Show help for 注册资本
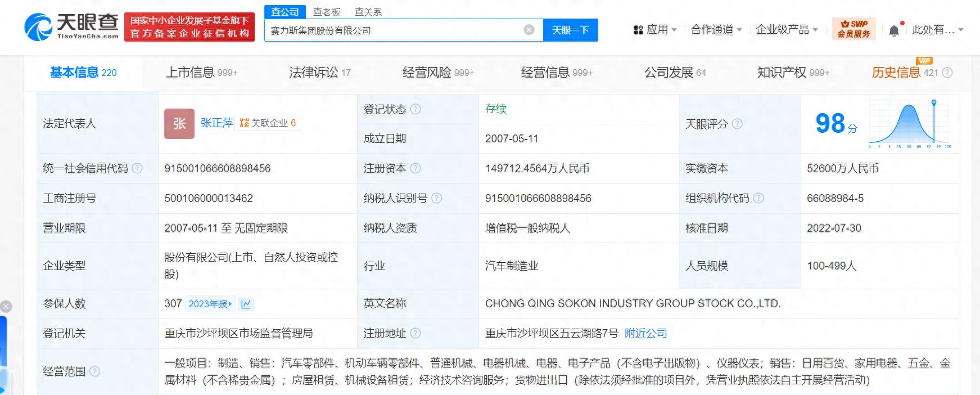980x395 pixels. [x=416, y=168]
